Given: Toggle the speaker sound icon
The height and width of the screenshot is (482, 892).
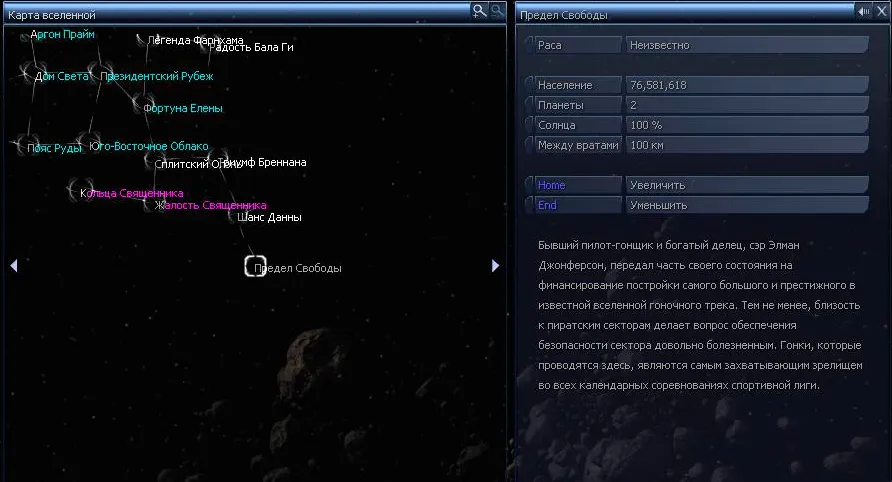Looking at the screenshot, I should tap(862, 11).
